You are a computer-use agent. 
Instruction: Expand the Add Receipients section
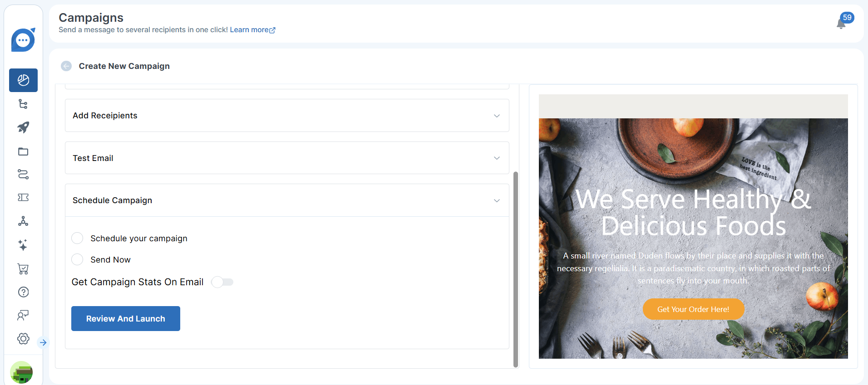point(287,116)
